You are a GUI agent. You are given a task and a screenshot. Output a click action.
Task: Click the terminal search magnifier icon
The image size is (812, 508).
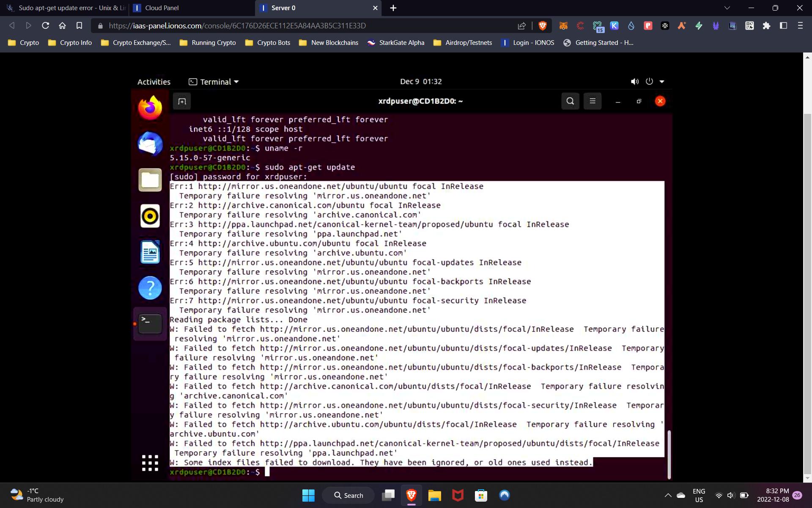570,101
